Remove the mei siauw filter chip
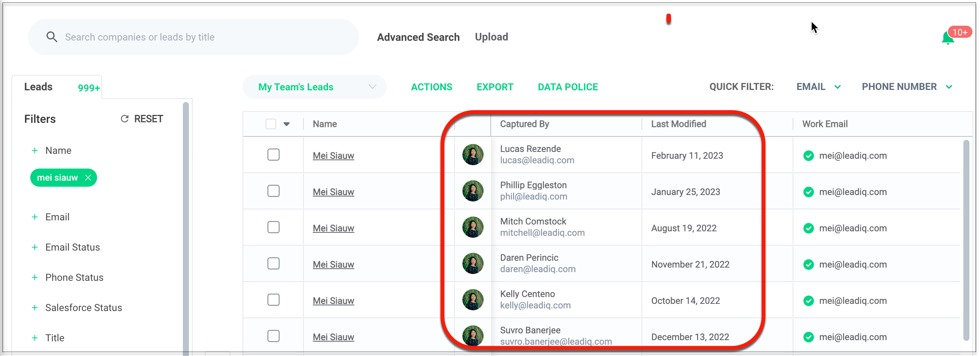 pyautogui.click(x=88, y=178)
